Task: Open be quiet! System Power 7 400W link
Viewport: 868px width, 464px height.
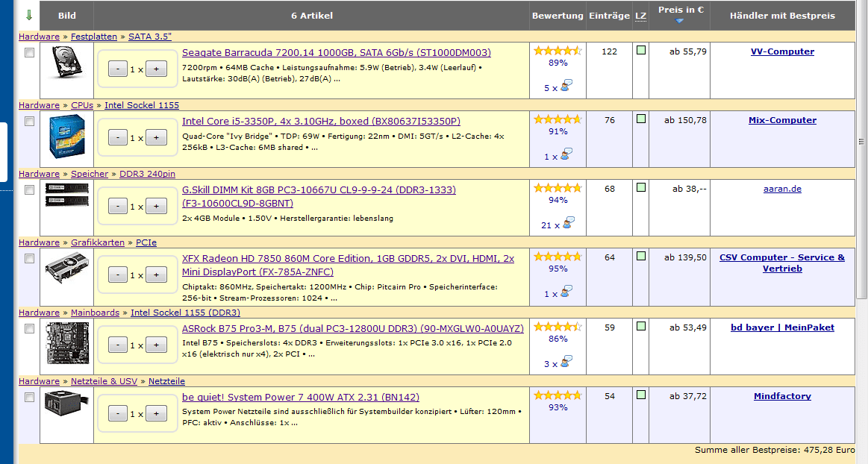Action: pos(301,397)
